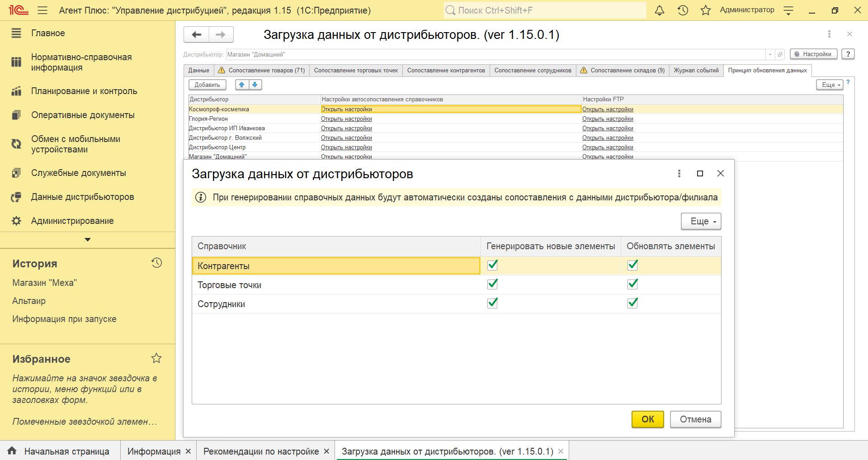Click the star icon beside Избранное
The image size is (868, 460).
click(x=156, y=358)
